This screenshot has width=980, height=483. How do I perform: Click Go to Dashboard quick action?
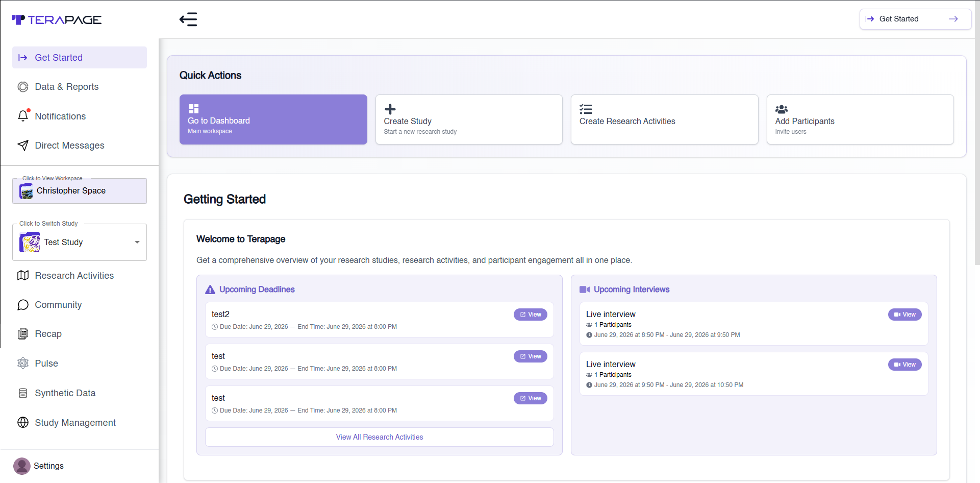coord(273,119)
